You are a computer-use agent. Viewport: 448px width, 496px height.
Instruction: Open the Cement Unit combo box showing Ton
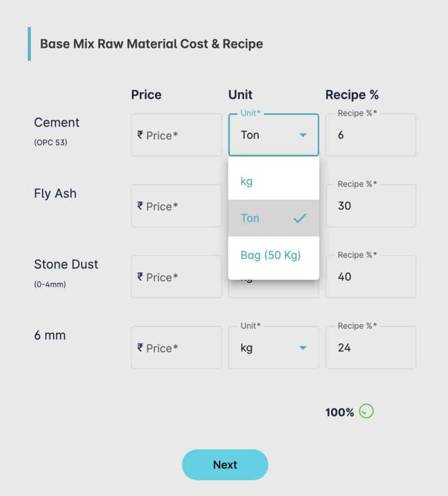coord(273,135)
